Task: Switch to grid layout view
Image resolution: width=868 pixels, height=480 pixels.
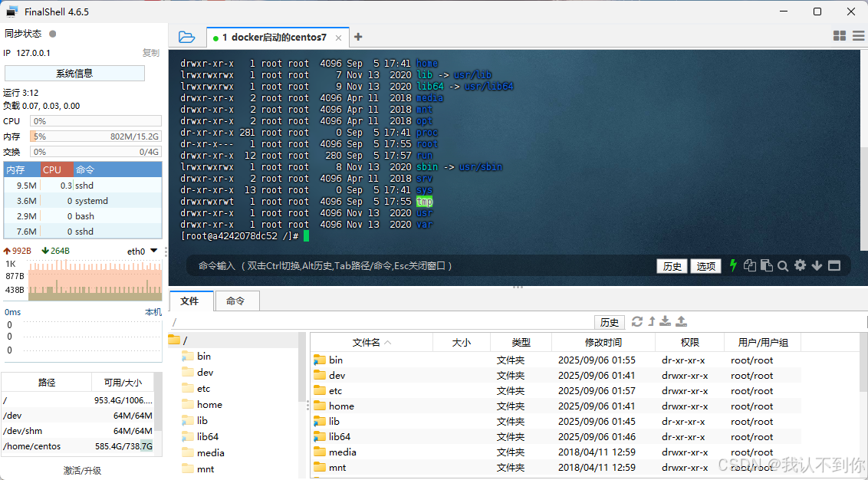Action: pyautogui.click(x=839, y=36)
